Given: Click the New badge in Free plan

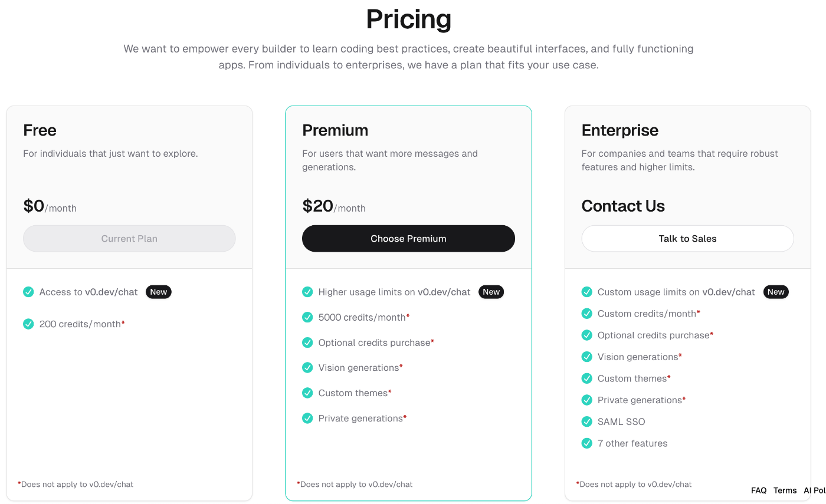Looking at the screenshot, I should click(158, 292).
